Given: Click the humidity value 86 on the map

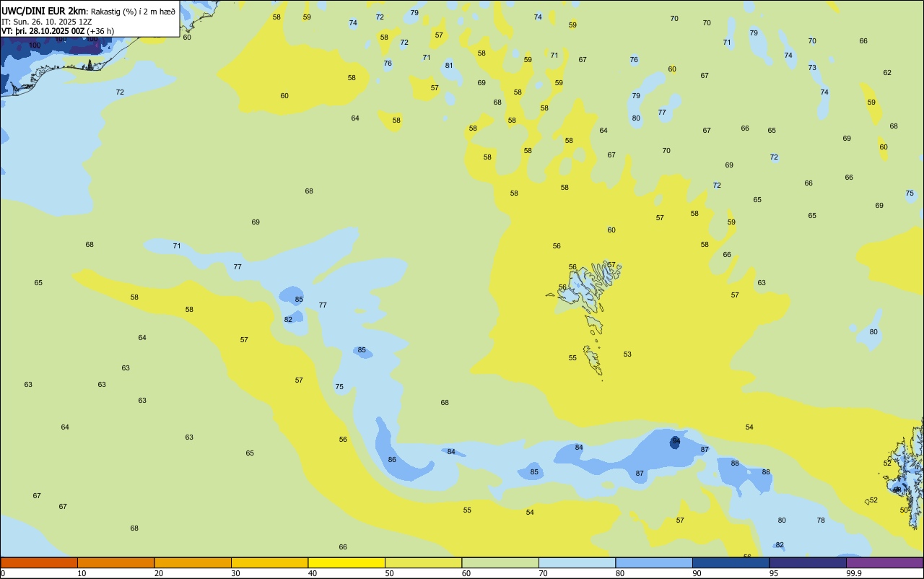Looking at the screenshot, I should (392, 460).
